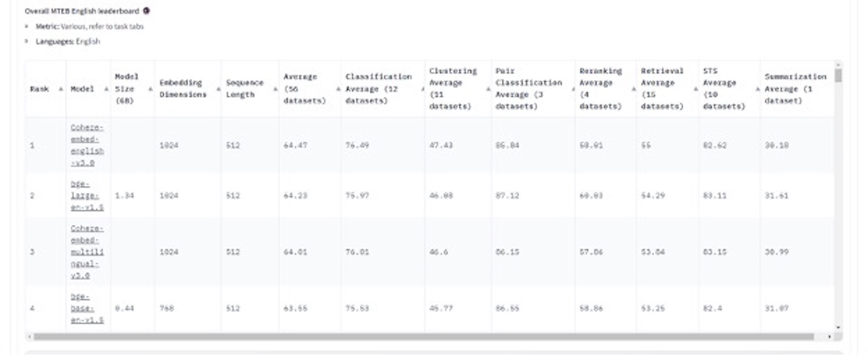
Task: Click Summarization Average column header
Action: click(795, 89)
